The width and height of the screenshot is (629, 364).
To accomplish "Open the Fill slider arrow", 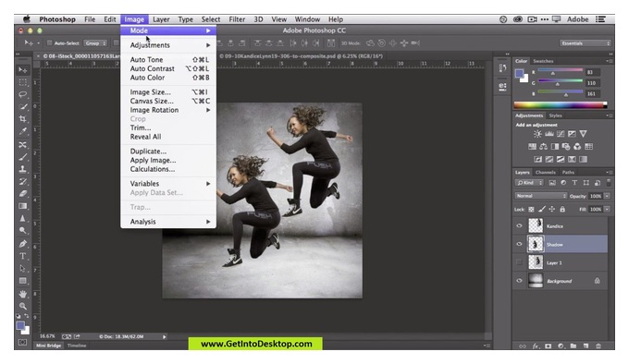I will (x=607, y=209).
